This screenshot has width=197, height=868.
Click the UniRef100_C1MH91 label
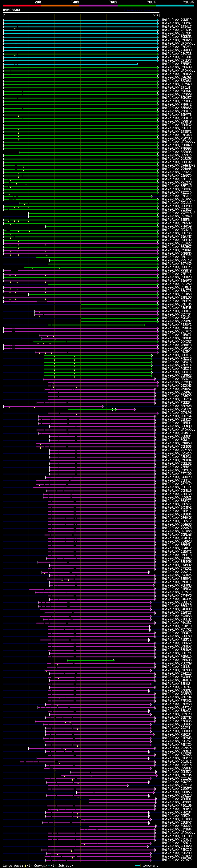177,338
